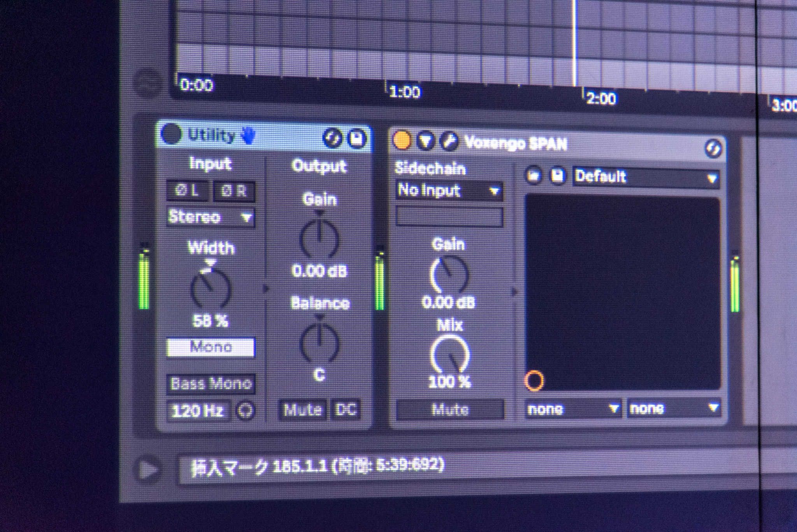Expand the Default preset dropdown
Image resolution: width=797 pixels, height=532 pixels.
[x=645, y=177]
